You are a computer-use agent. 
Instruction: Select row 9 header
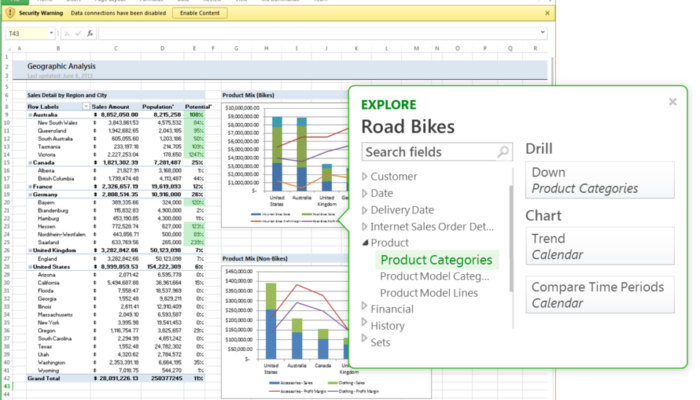(x=7, y=115)
